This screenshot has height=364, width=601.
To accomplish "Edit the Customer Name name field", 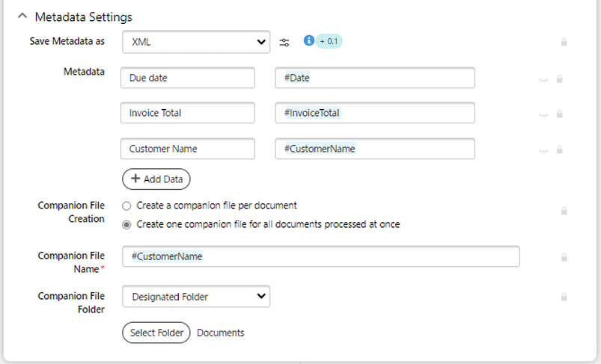I will (187, 149).
